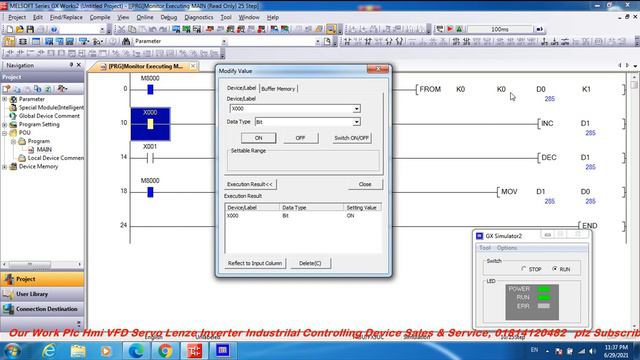Open the Project menu
The height and width of the screenshot is (360, 640).
[x=17, y=17]
